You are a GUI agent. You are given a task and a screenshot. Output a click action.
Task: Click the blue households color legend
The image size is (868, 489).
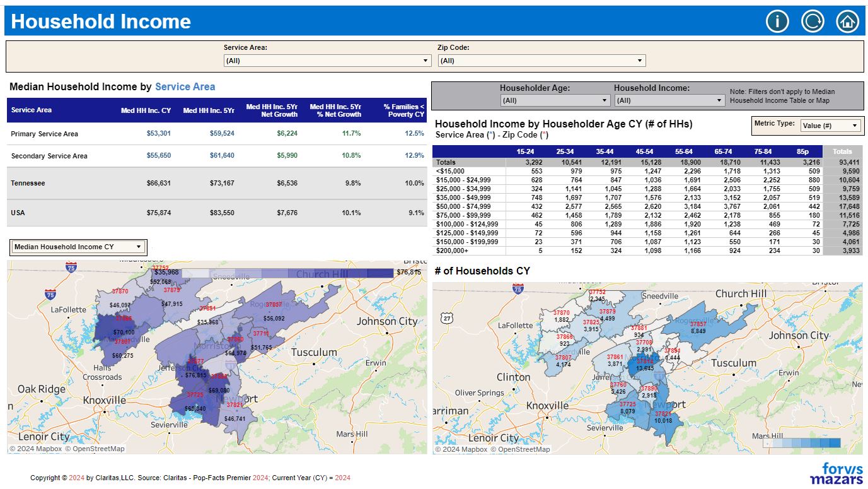pos(801,444)
